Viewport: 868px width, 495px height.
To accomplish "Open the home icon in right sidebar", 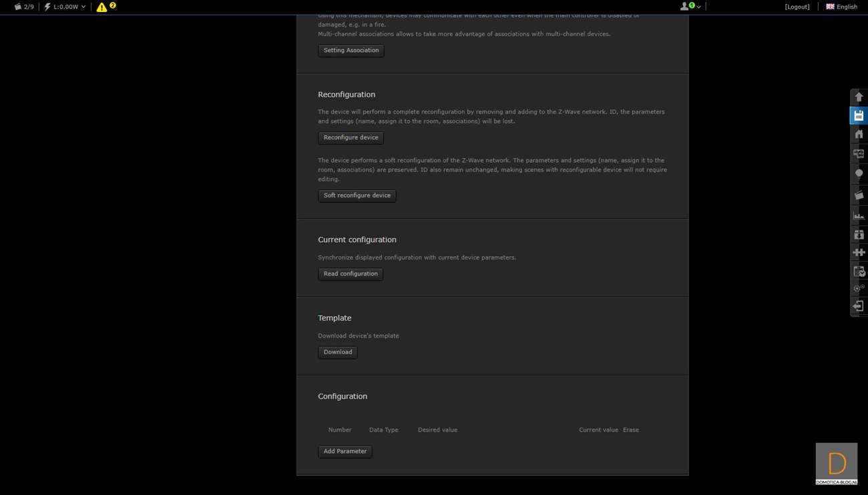I will tap(859, 134).
